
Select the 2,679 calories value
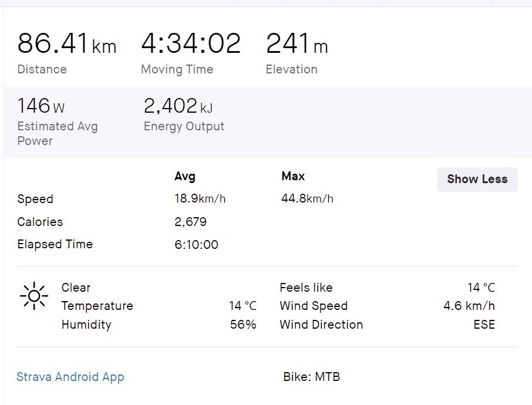point(190,222)
